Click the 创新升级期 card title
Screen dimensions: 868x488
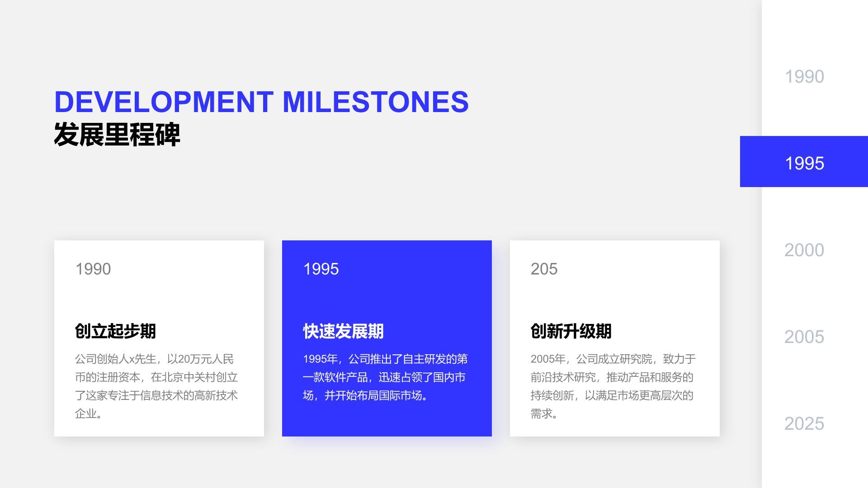(x=571, y=331)
